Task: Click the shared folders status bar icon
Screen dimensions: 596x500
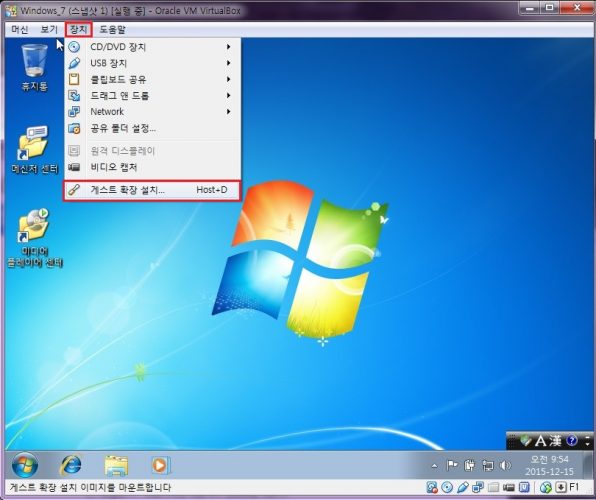Action: pos(493,487)
